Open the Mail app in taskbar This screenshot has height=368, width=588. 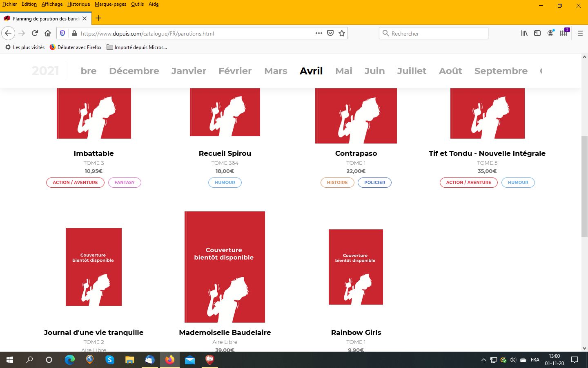pyautogui.click(x=190, y=360)
